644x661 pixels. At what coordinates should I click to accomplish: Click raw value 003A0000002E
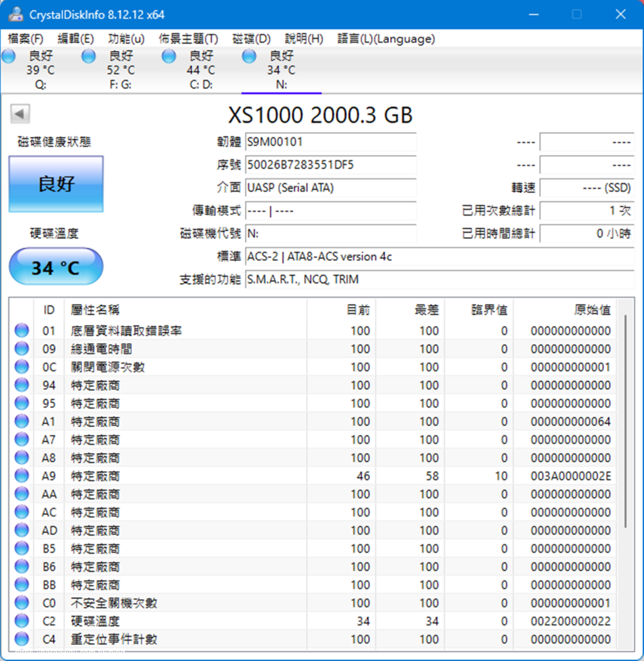click(570, 476)
